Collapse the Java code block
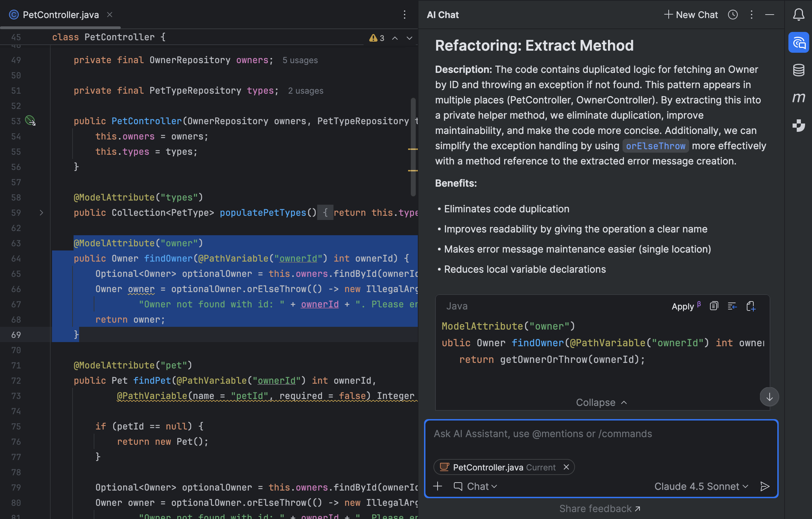 click(601, 402)
